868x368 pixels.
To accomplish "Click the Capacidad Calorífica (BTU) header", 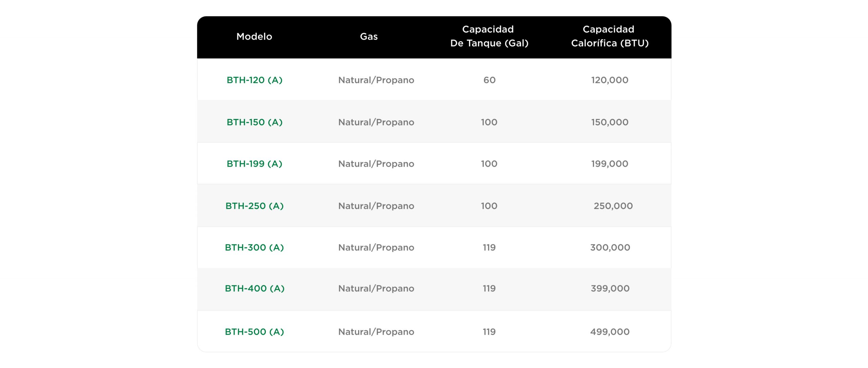I will coord(609,36).
